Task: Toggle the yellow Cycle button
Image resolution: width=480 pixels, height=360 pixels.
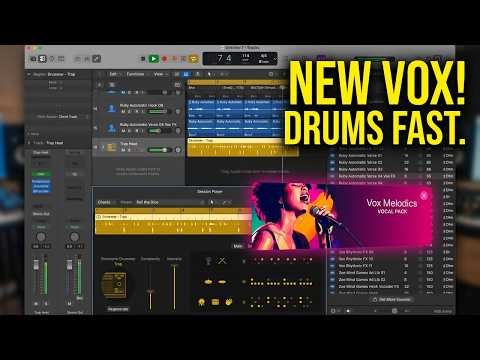Action: [x=193, y=59]
